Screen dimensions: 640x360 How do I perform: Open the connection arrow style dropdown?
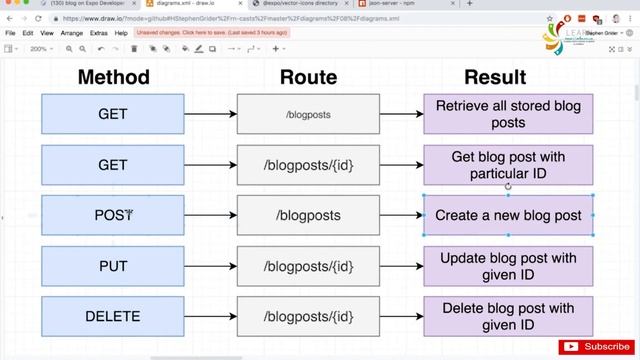click(x=234, y=49)
